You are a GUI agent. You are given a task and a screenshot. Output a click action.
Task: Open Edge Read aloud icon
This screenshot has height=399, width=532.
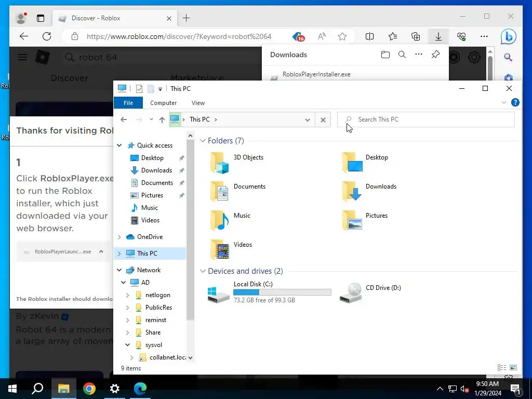tap(322, 36)
